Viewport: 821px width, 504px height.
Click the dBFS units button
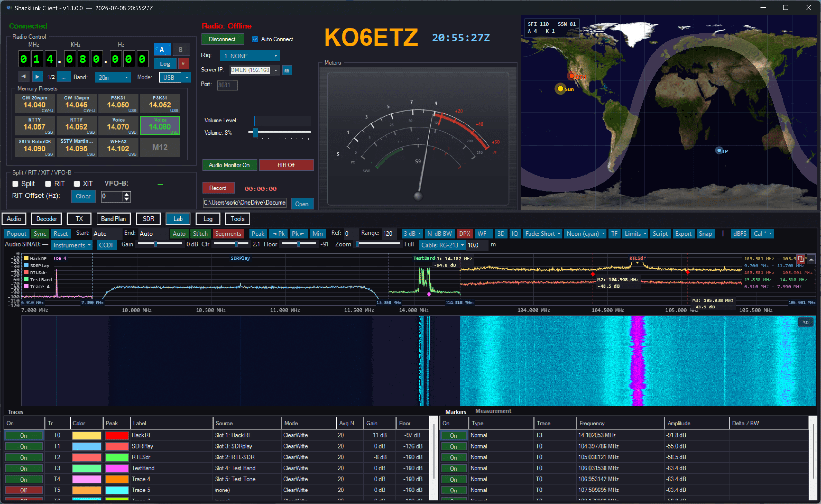[x=740, y=234]
